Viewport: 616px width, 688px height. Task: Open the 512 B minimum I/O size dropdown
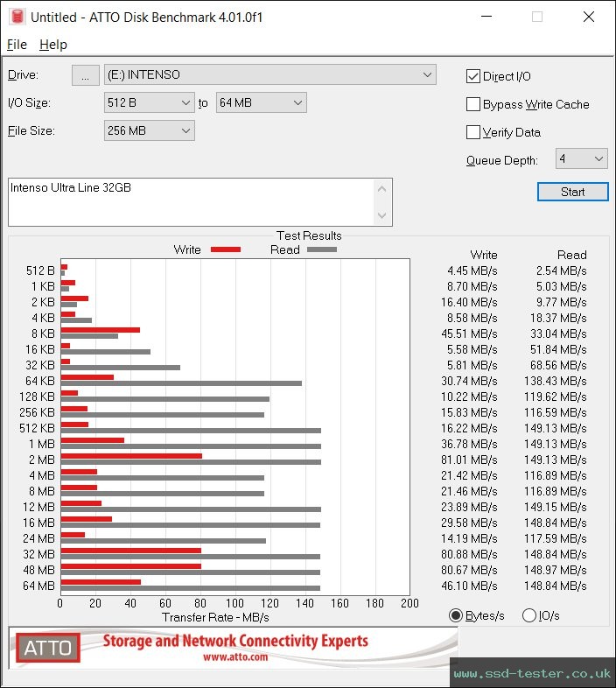149,102
